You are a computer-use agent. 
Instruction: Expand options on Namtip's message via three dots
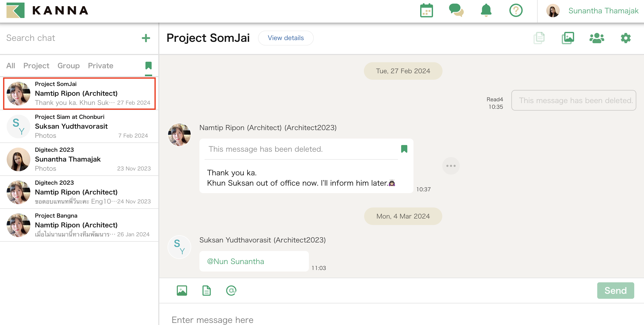click(x=451, y=166)
